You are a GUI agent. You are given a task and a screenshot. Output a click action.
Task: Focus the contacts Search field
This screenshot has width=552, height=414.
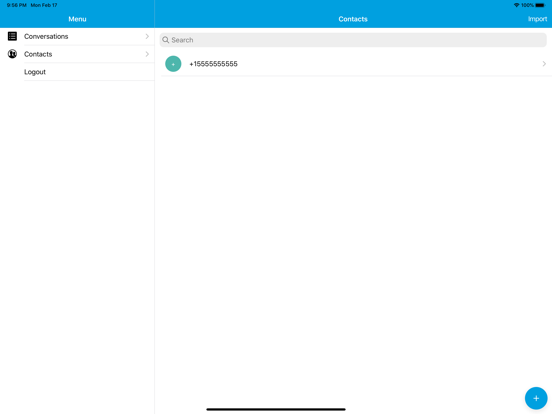click(x=353, y=40)
